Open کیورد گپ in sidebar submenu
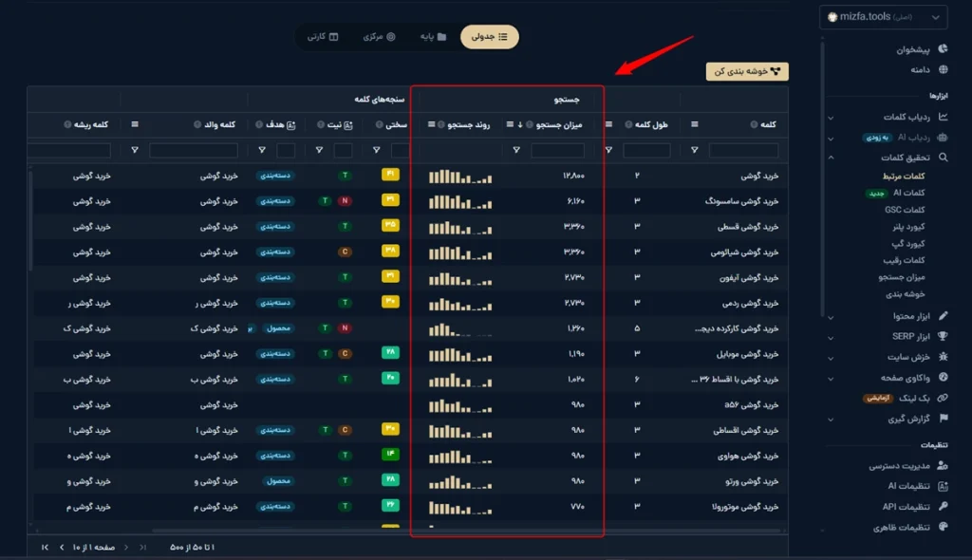 [908, 244]
